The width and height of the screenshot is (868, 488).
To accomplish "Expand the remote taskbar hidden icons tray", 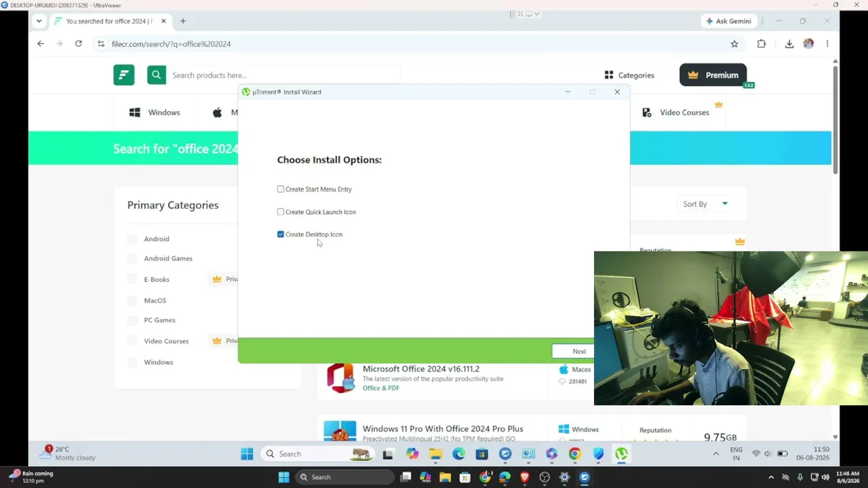I will tap(715, 454).
